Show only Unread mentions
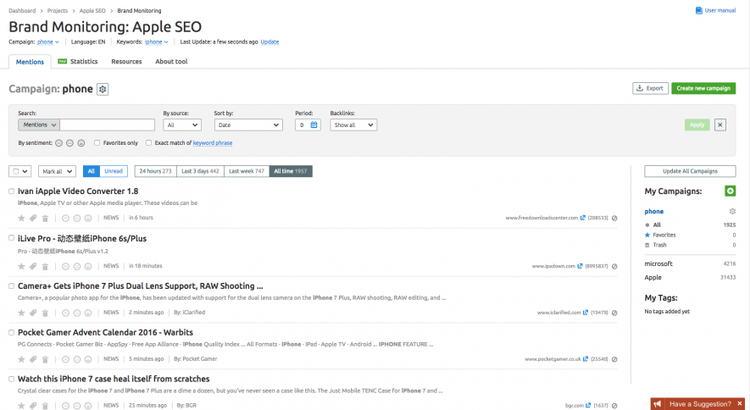Image resolution: width=750 pixels, height=410 pixels. (x=114, y=171)
